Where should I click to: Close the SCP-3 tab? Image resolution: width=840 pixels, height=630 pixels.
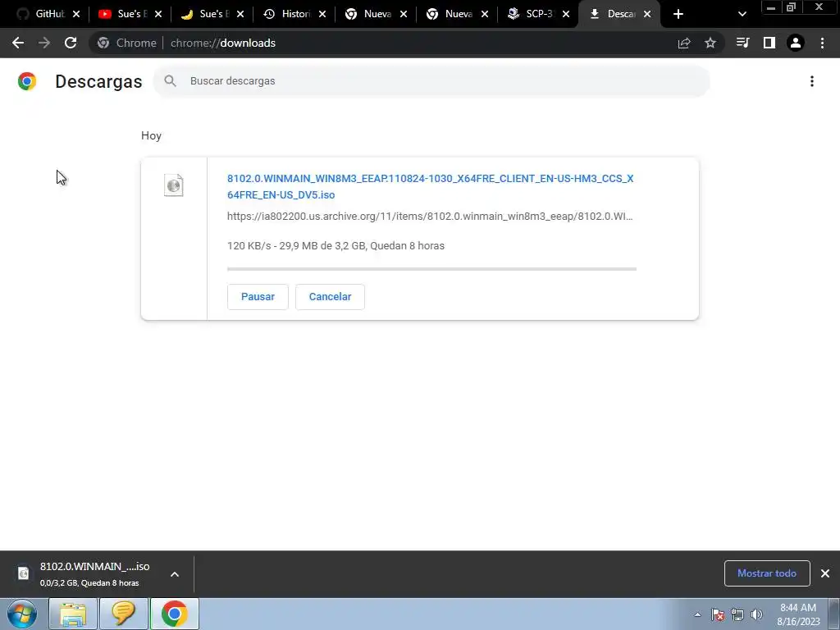click(x=566, y=14)
